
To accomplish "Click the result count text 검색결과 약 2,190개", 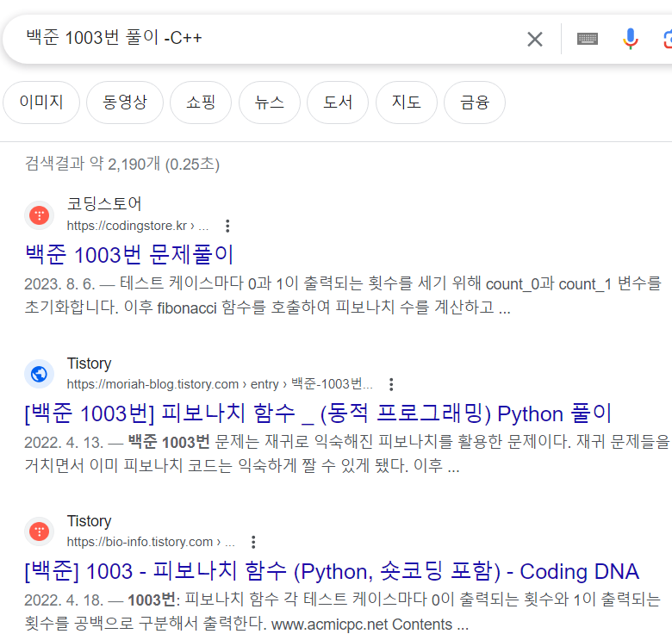I will tap(122, 164).
